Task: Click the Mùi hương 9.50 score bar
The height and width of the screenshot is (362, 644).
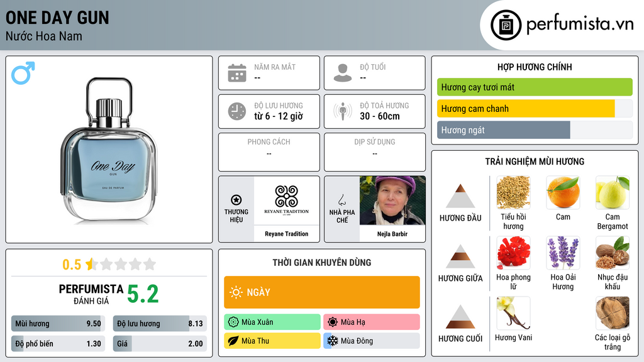Action: 58,324
